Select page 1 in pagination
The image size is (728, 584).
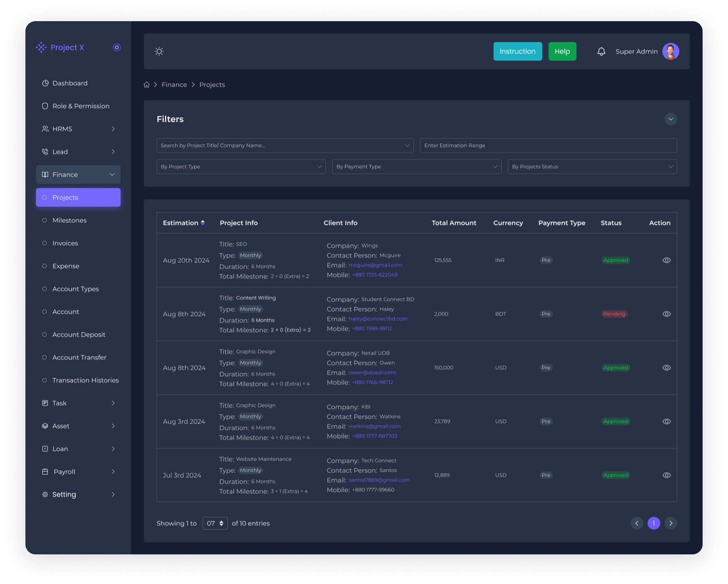click(x=654, y=523)
